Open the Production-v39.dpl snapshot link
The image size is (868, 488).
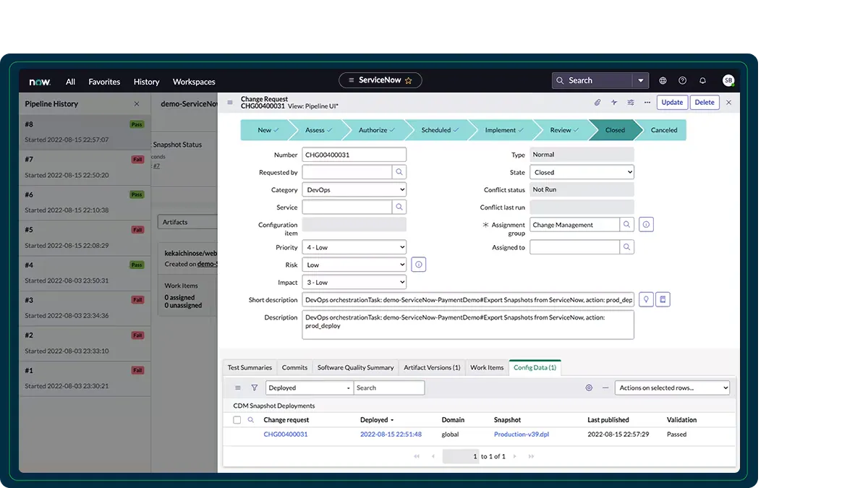[521, 435]
